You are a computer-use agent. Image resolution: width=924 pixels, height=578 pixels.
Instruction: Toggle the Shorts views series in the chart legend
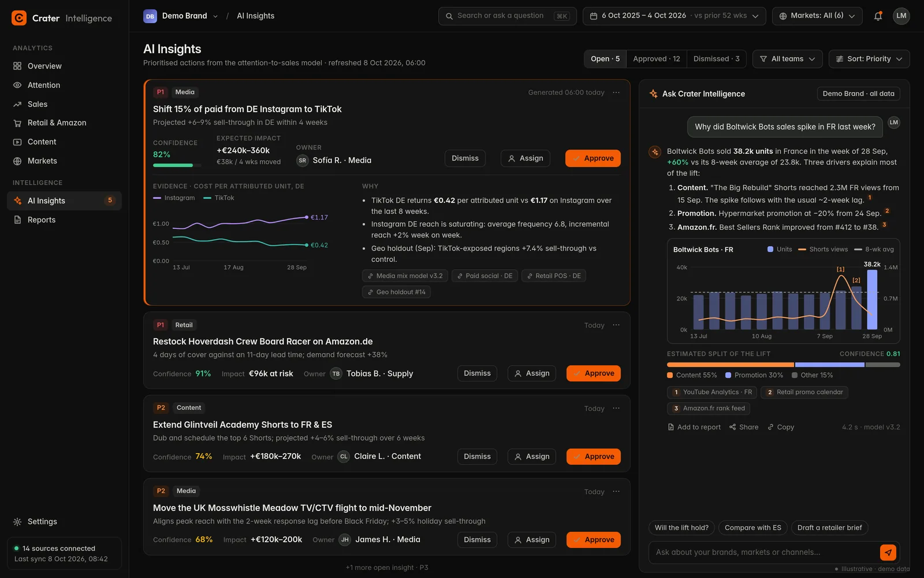pos(823,249)
